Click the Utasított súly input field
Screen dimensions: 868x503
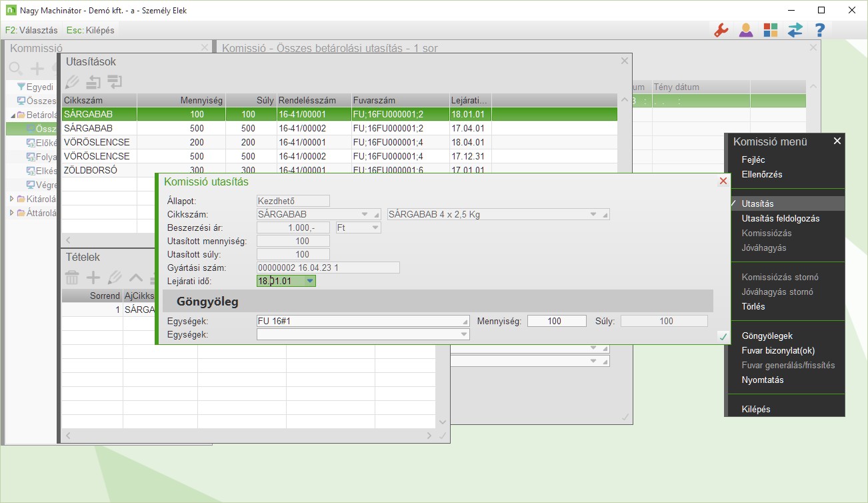[x=293, y=254]
